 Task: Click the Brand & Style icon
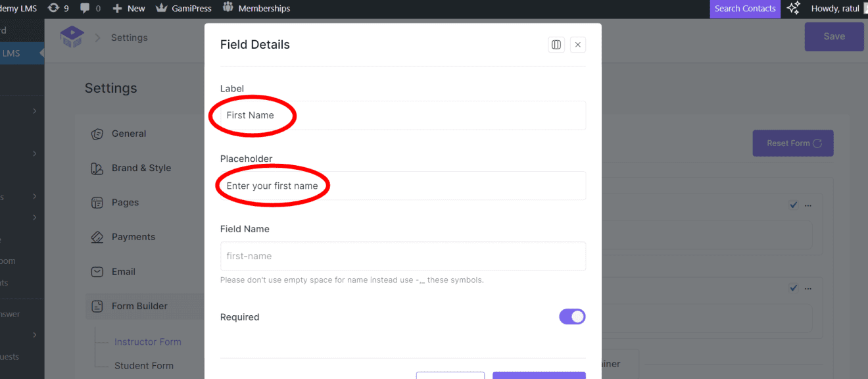[97, 168]
